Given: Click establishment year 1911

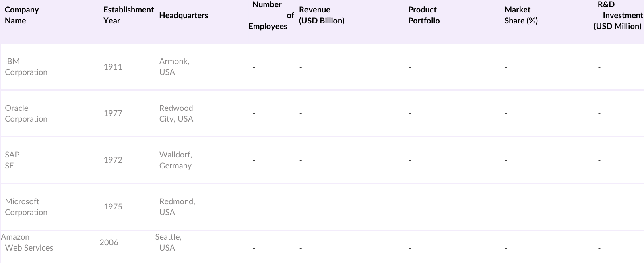Looking at the screenshot, I should pos(113,67).
